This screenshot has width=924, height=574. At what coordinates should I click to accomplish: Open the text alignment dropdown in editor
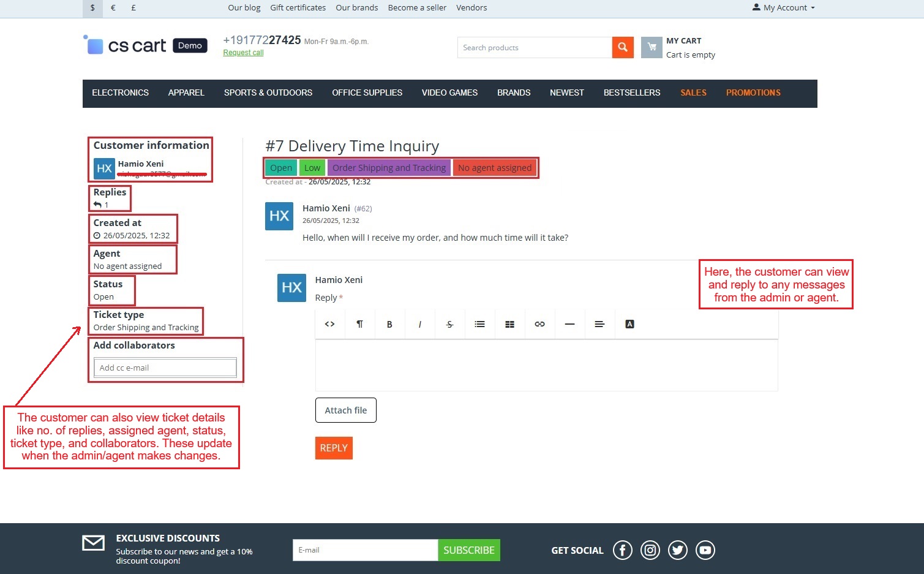click(599, 324)
